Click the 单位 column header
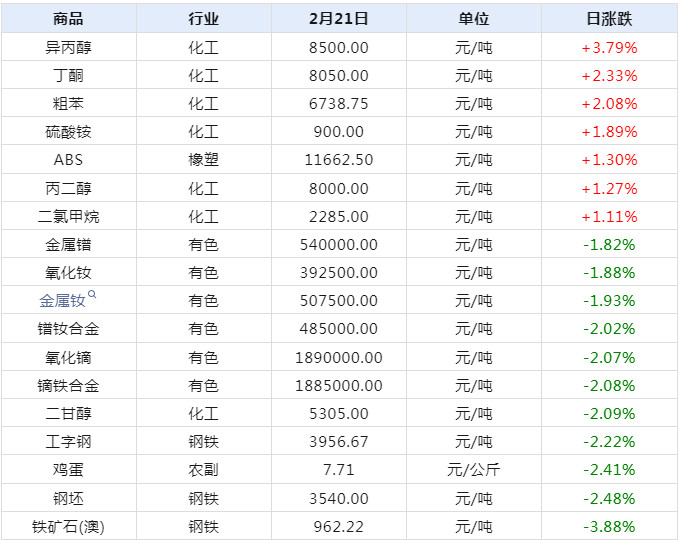 tap(473, 18)
